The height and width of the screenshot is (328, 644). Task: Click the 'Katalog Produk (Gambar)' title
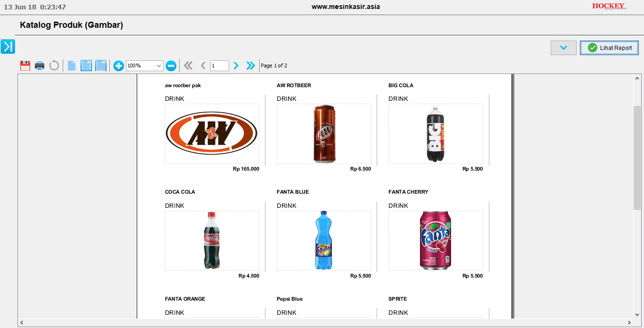click(x=72, y=25)
